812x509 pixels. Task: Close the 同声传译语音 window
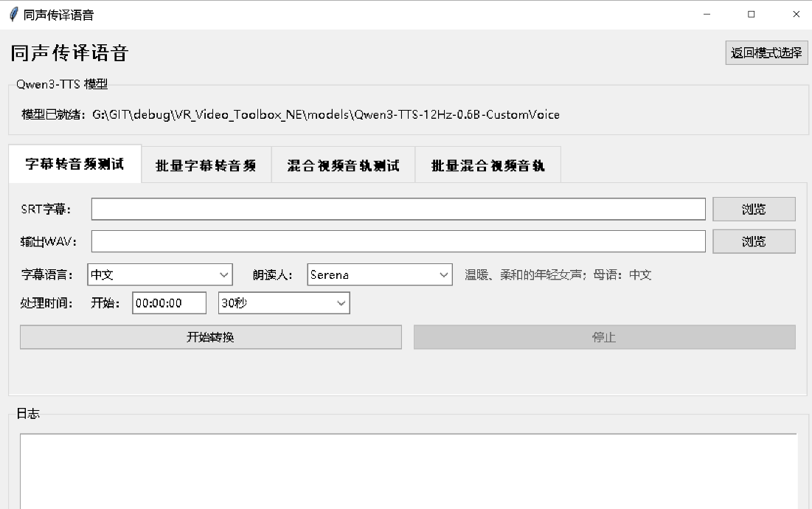[797, 15]
